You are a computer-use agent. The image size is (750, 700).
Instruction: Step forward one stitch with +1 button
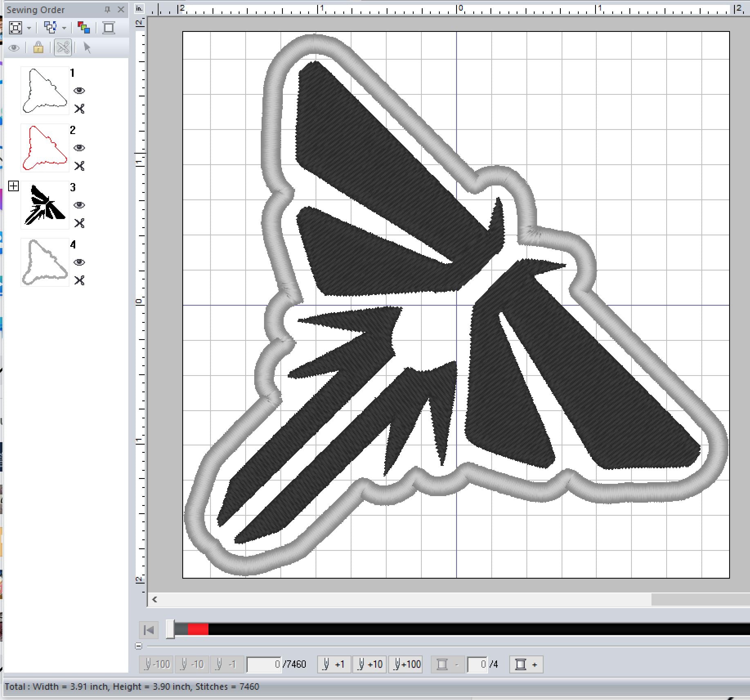point(334,664)
